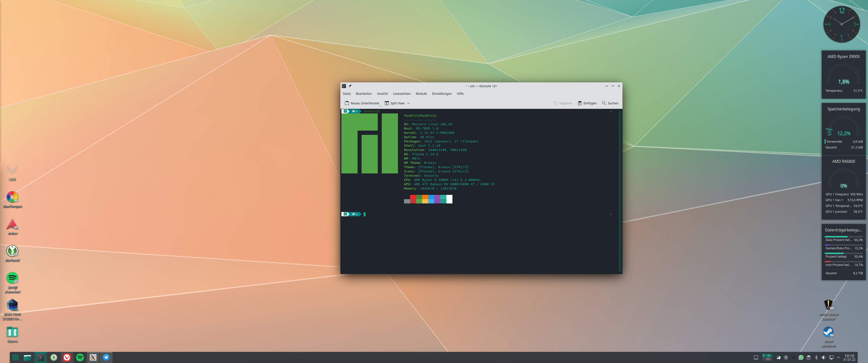Click the Show Desktop tray icon
868x363 pixels.
pyautogui.click(x=756, y=357)
